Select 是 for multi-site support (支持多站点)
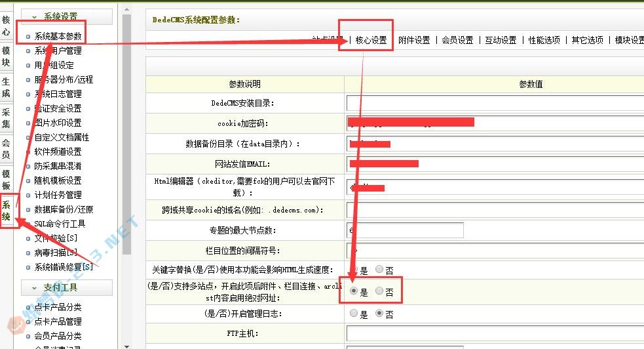644x349 pixels. (x=354, y=292)
